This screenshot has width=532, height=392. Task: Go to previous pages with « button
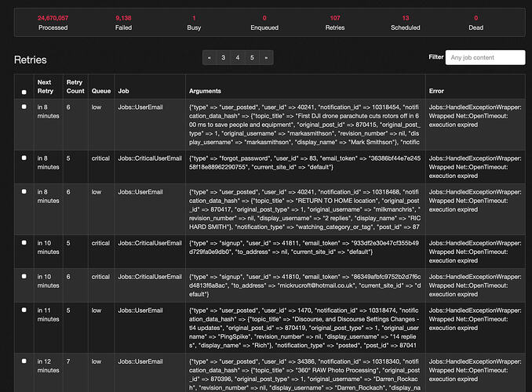coord(210,58)
